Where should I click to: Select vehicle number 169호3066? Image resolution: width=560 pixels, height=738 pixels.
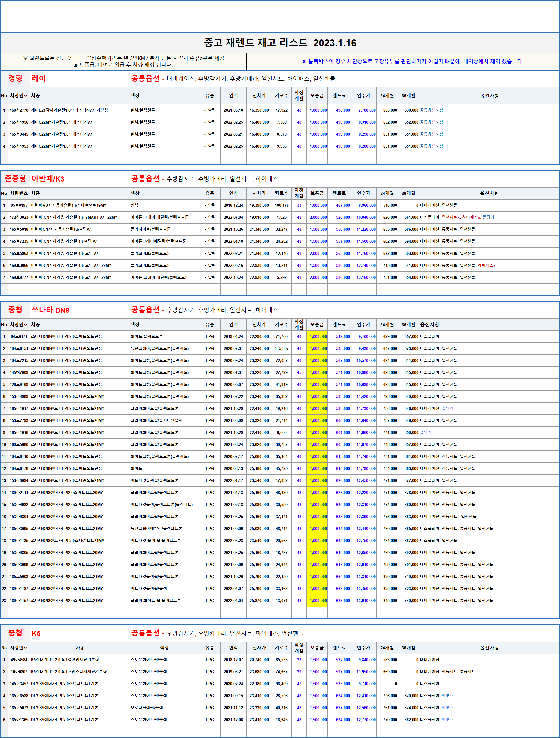pos(19,265)
